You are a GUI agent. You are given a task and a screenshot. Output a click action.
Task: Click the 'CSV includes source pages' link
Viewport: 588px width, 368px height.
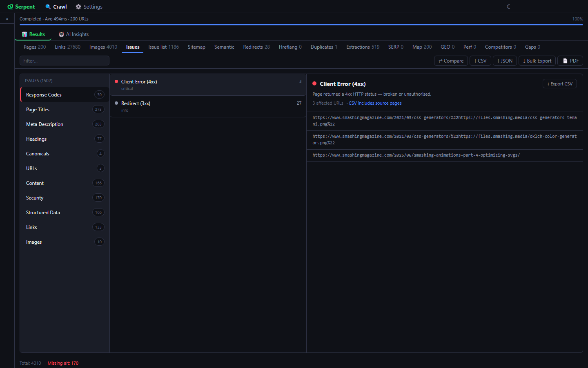pos(375,103)
